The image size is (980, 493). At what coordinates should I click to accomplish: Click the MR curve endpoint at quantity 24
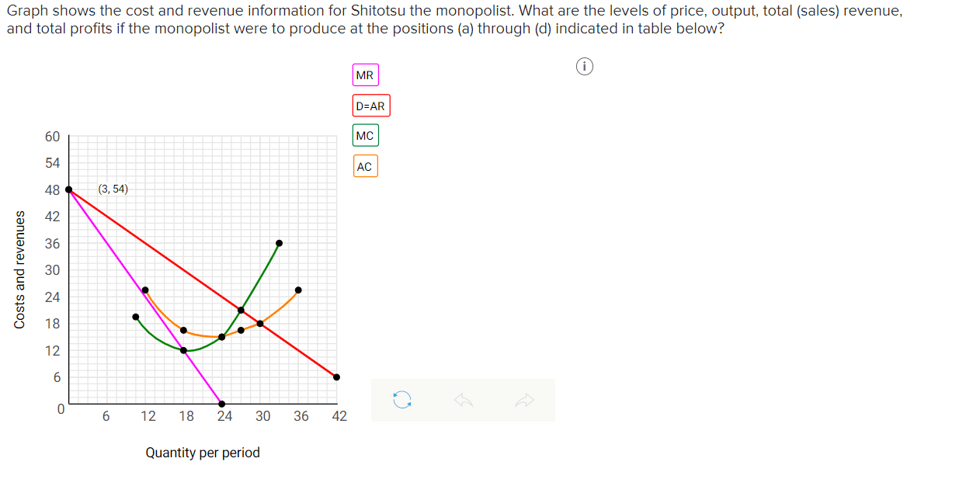(x=221, y=403)
